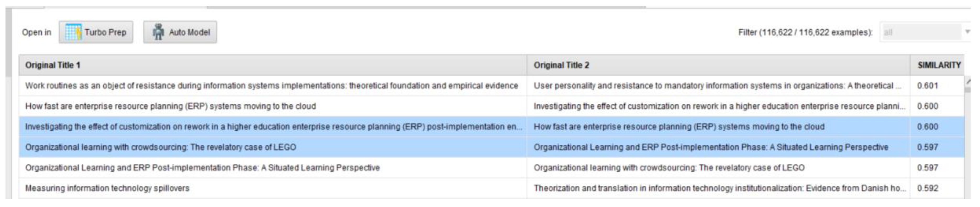Select 'Organizational Learning and ERP' in Title 1 column

tap(202, 168)
